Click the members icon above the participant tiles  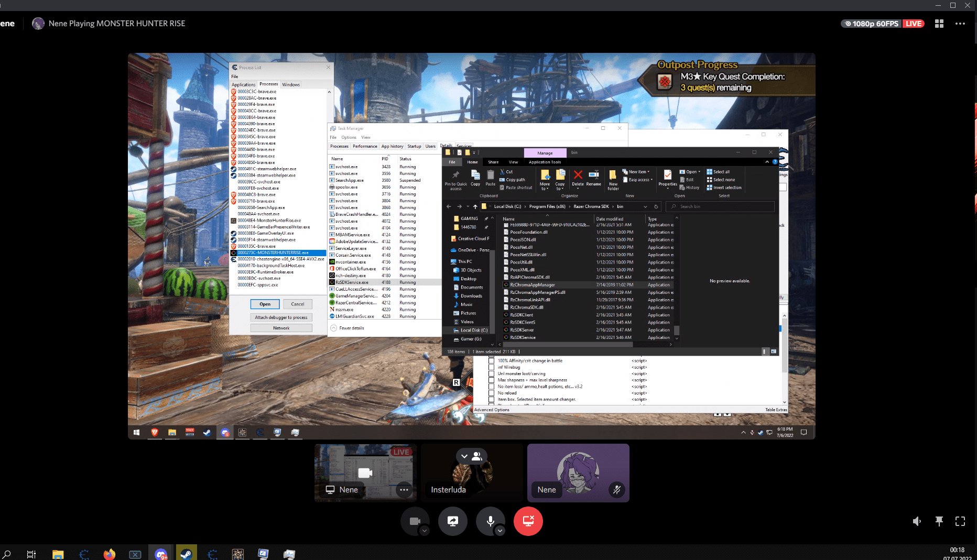[x=477, y=456]
